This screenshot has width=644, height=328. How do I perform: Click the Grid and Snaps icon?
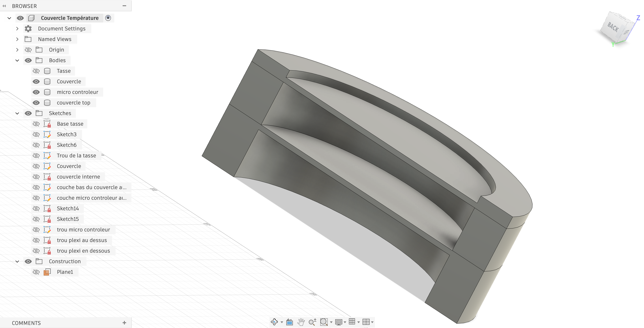click(352, 322)
